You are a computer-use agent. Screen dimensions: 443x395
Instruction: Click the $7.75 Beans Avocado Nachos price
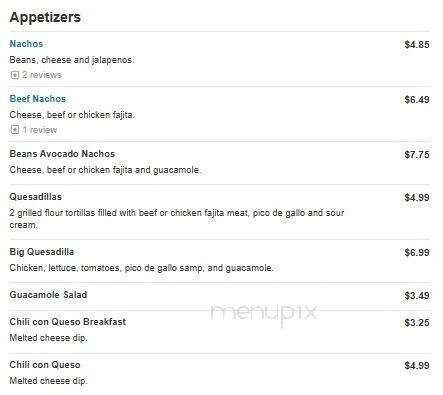tap(417, 155)
